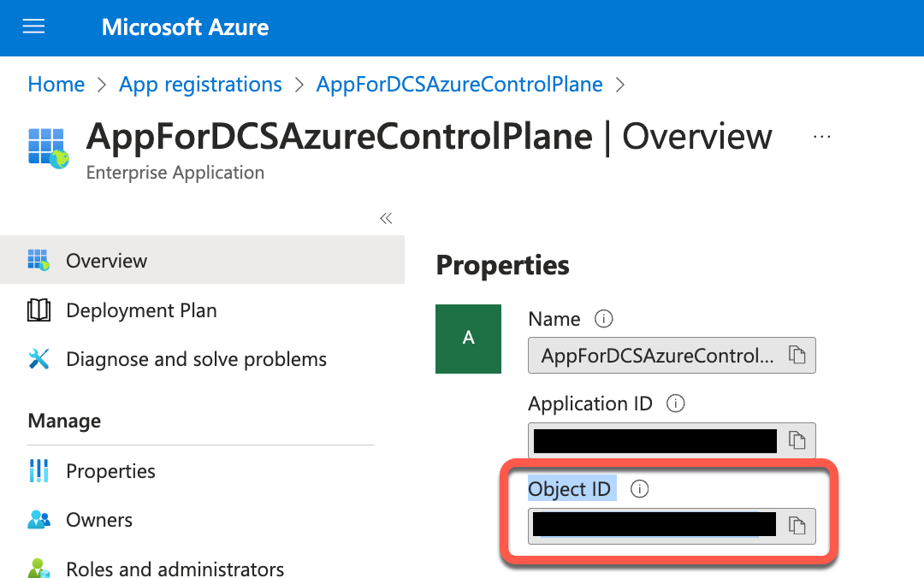Show info tooltip for Object ID
This screenshot has width=924, height=578.
coord(639,489)
